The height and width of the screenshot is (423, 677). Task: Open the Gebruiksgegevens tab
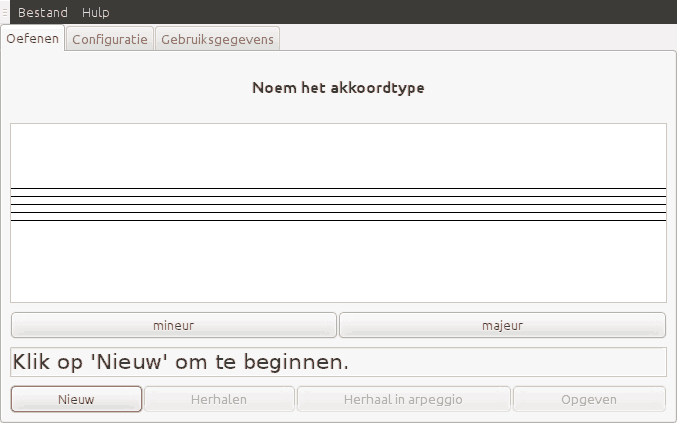pyautogui.click(x=217, y=39)
